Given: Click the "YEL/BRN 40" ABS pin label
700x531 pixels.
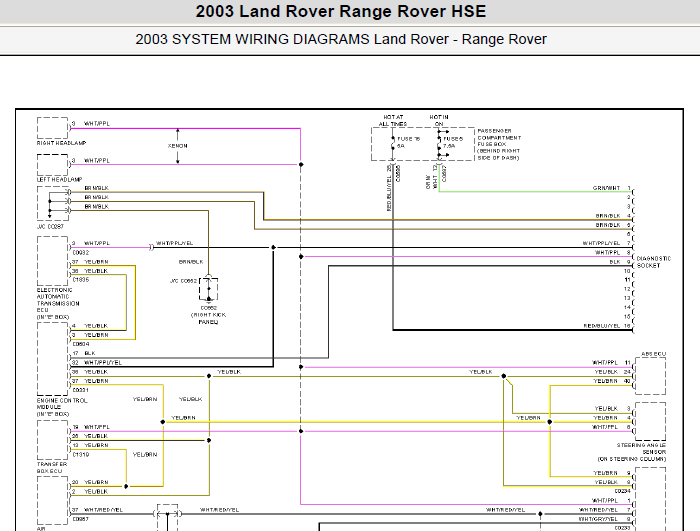Looking at the screenshot, I should (x=612, y=381).
